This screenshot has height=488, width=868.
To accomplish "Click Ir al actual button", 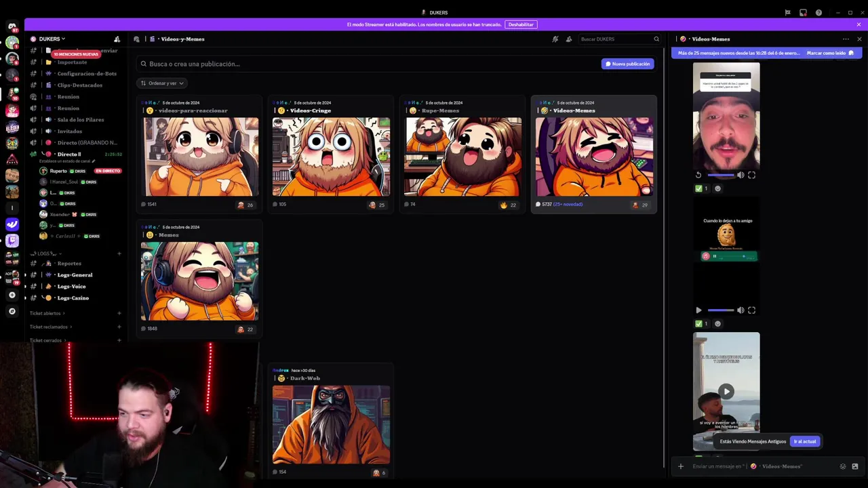I will tap(805, 441).
